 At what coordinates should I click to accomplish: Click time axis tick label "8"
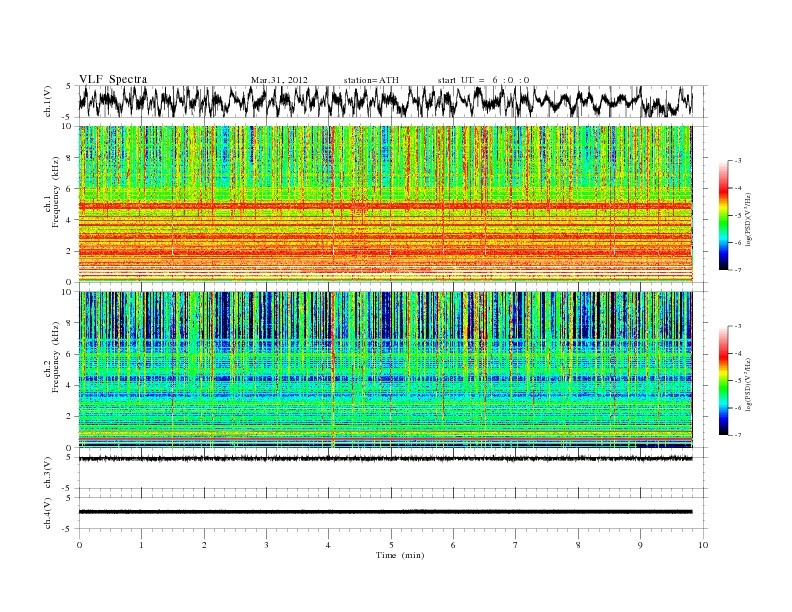pyautogui.click(x=578, y=545)
